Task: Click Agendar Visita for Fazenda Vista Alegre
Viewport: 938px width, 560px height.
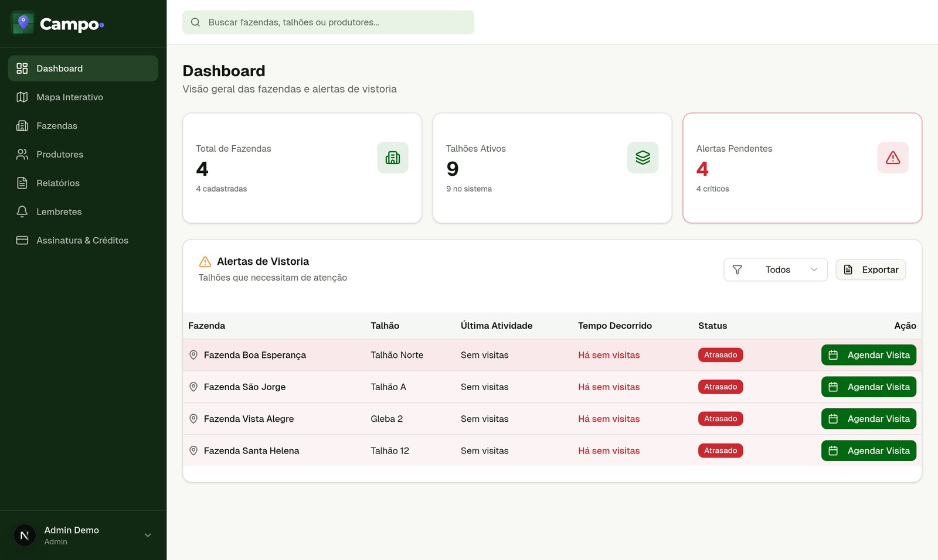Action: [868, 419]
